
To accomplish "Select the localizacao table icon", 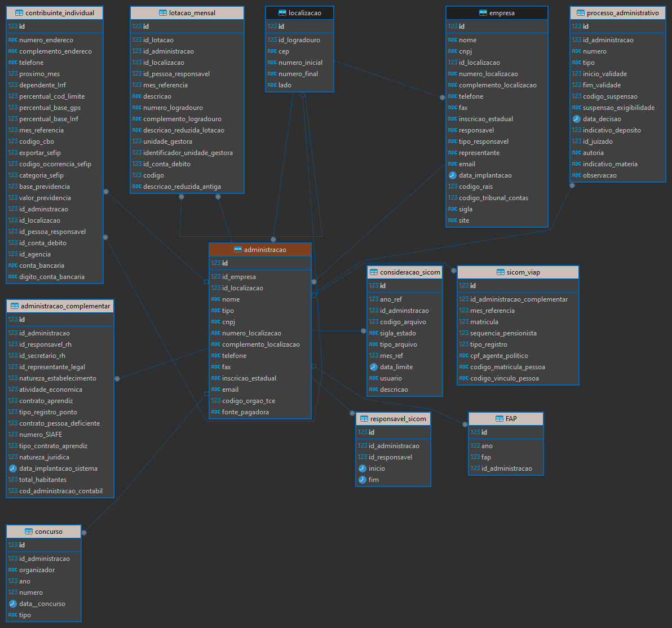I will [x=282, y=13].
